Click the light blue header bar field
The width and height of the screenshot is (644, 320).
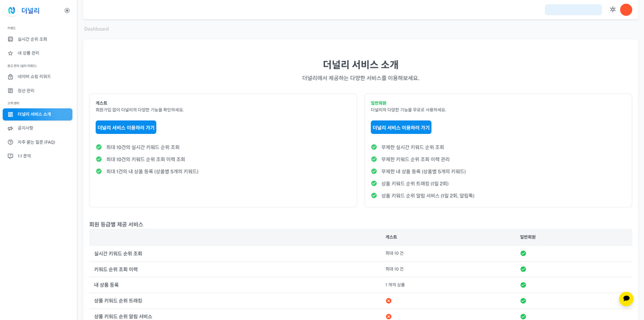573,10
